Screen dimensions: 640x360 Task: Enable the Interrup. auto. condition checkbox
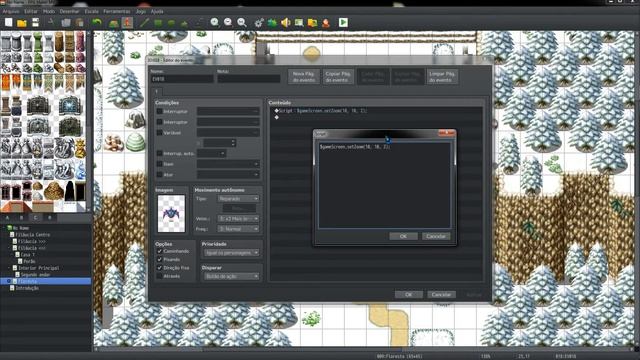pyautogui.click(x=160, y=153)
